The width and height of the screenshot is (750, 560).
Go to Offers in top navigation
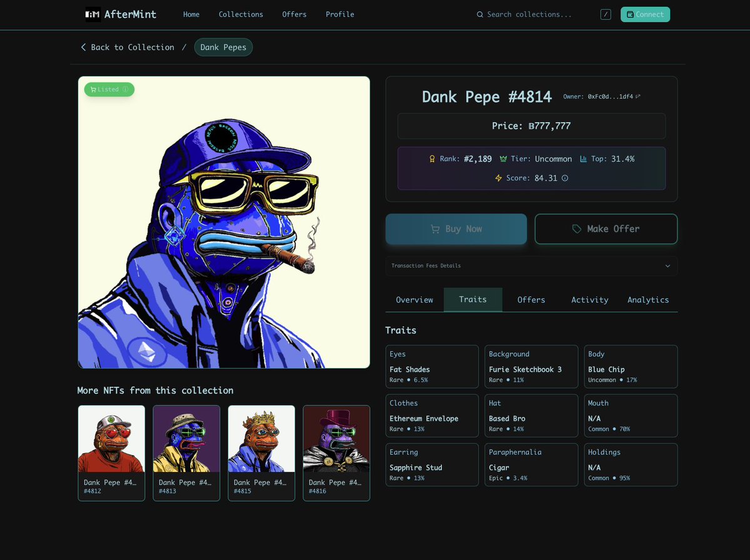click(294, 14)
